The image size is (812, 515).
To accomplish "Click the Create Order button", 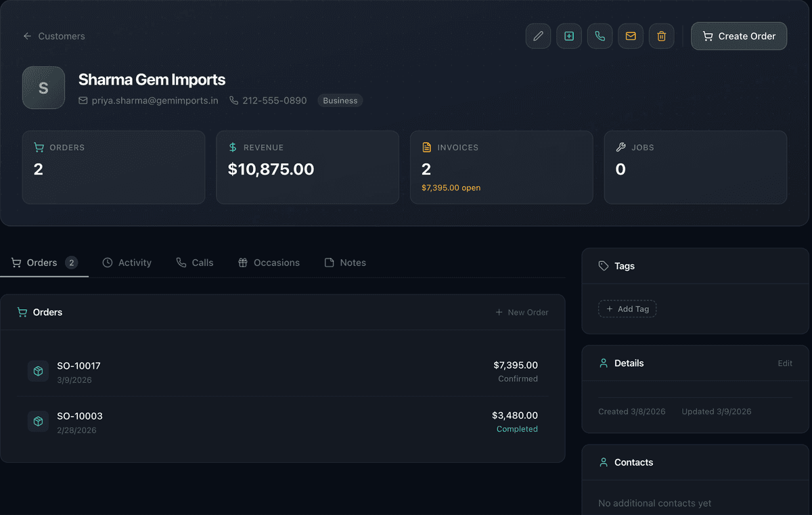I will 739,36.
